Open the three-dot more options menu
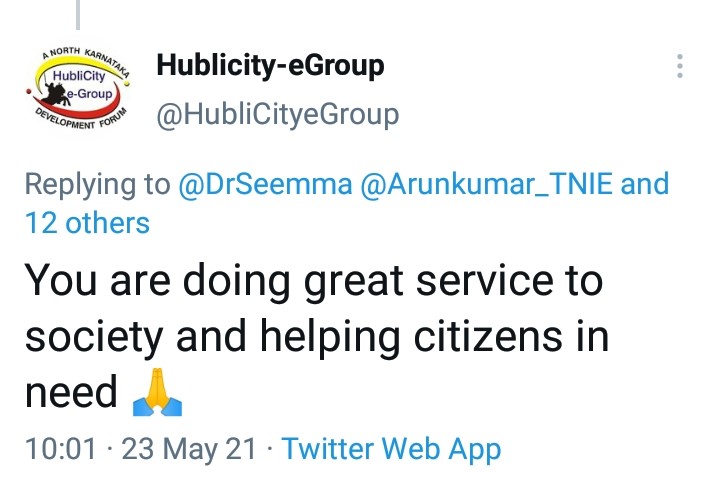The width and height of the screenshot is (706, 480). (679, 66)
